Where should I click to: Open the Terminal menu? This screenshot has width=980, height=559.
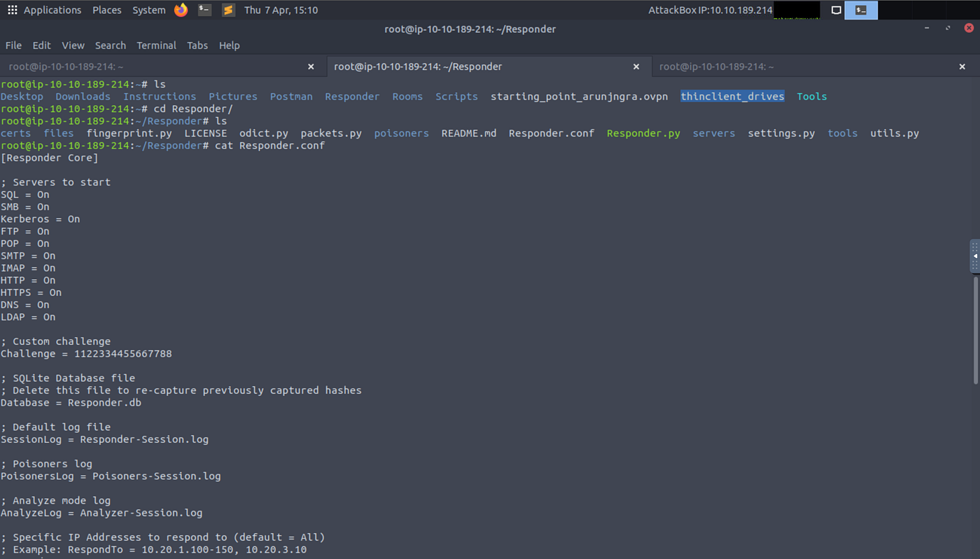pyautogui.click(x=156, y=45)
